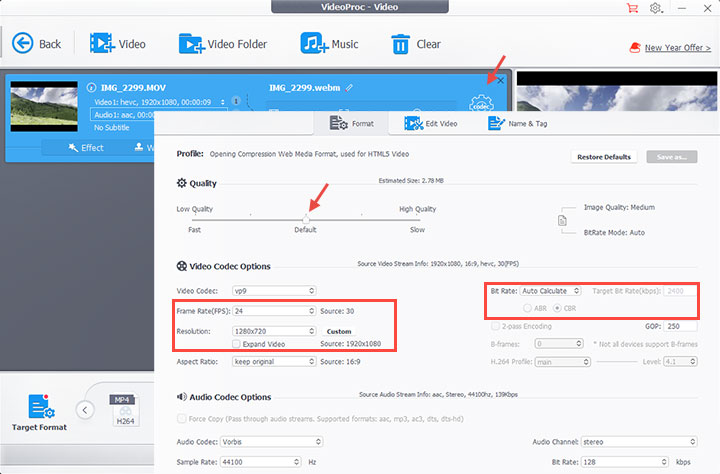Add a file with the Video icon
This screenshot has height=474, width=720.
101,44
